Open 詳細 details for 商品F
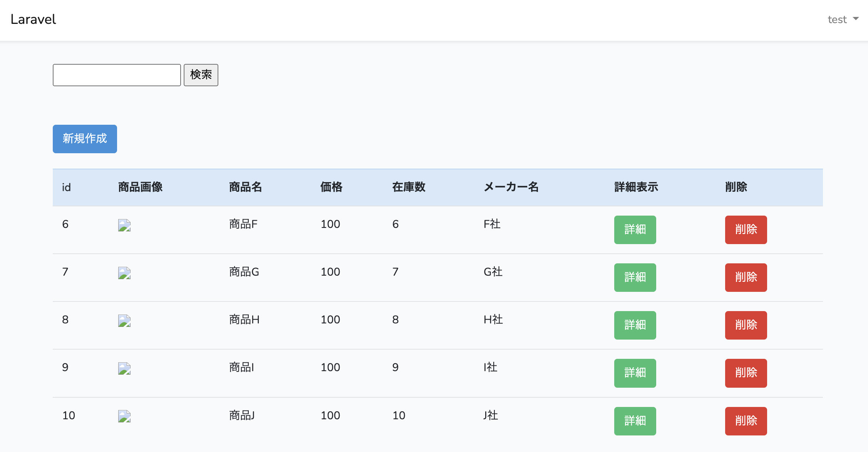 (x=635, y=229)
